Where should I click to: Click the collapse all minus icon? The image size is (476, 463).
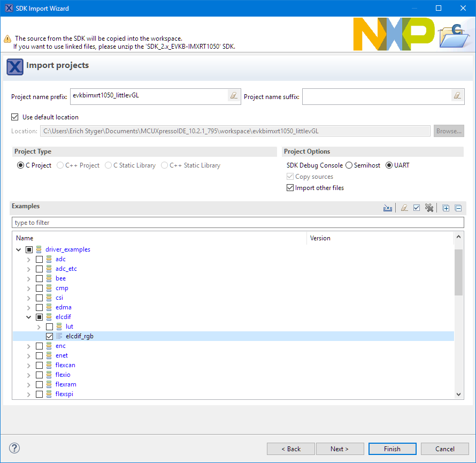(458, 208)
